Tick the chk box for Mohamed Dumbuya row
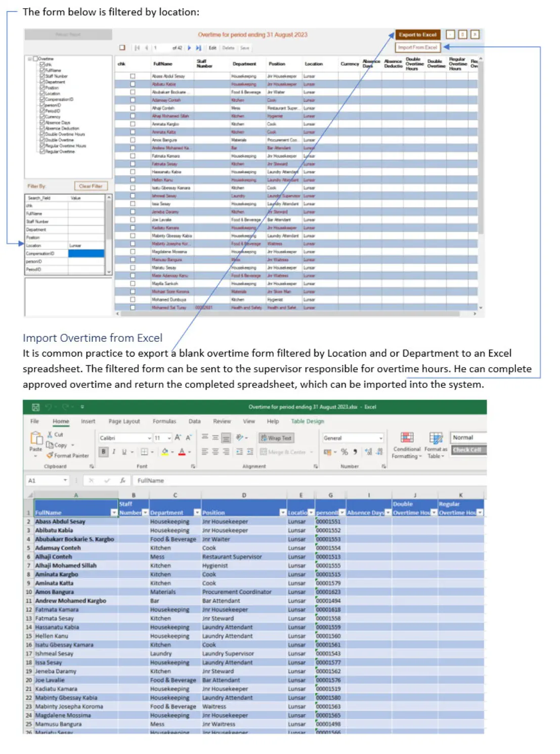560x754 pixels. click(x=133, y=299)
